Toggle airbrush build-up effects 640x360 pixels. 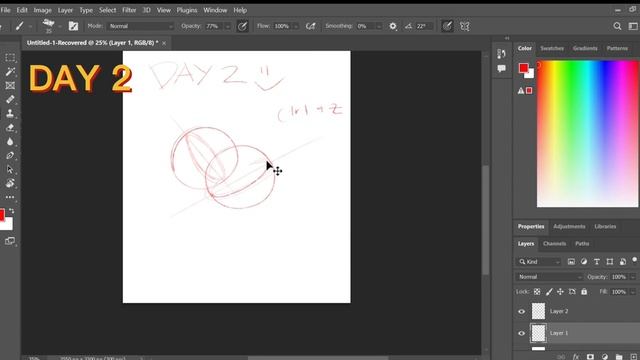pos(311,26)
